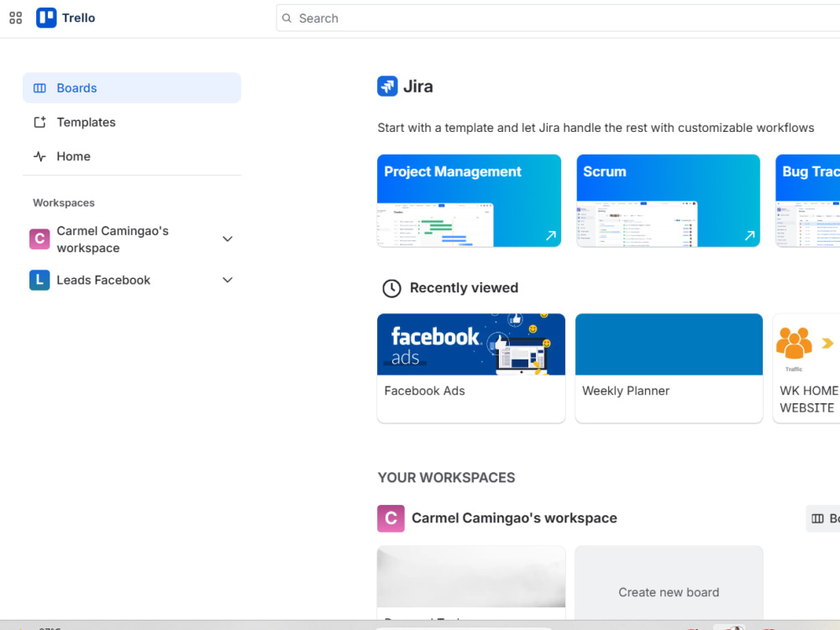The image size is (840, 630).
Task: Click the Leads Facebook avatar in the sidebar
Action: click(x=39, y=281)
